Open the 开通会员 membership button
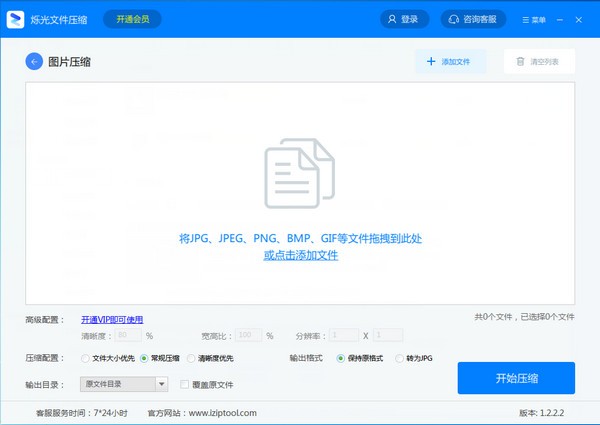The width and height of the screenshot is (600, 425). 132,19
